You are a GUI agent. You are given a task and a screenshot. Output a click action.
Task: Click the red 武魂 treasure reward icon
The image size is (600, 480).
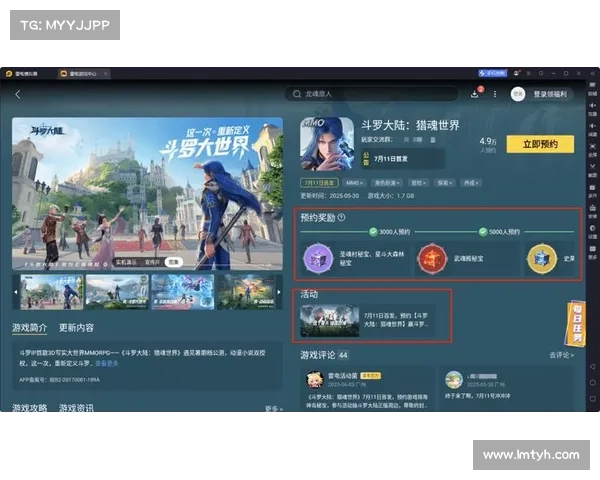[x=431, y=259]
